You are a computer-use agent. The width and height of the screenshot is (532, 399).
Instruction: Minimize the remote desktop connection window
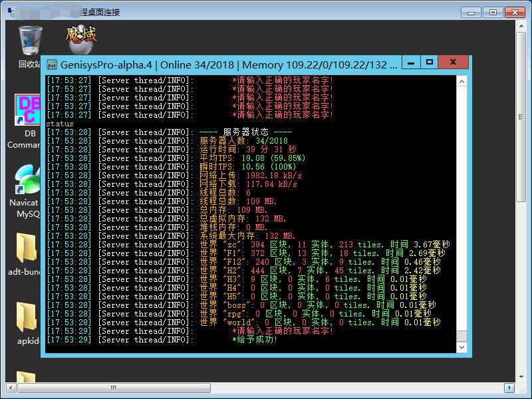pyautogui.click(x=471, y=12)
